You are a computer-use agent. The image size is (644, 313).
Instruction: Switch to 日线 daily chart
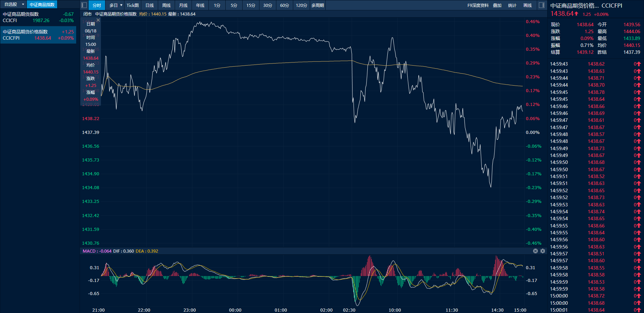[150, 5]
